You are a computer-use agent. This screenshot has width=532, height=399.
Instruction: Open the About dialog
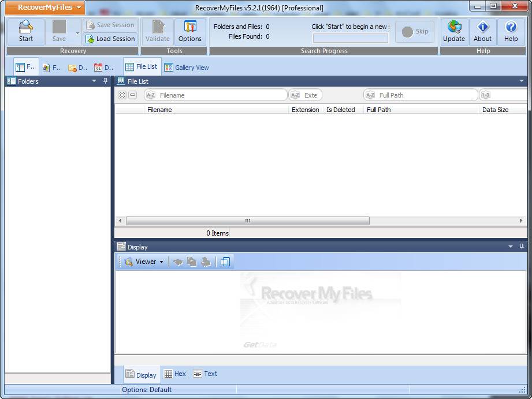tap(482, 32)
